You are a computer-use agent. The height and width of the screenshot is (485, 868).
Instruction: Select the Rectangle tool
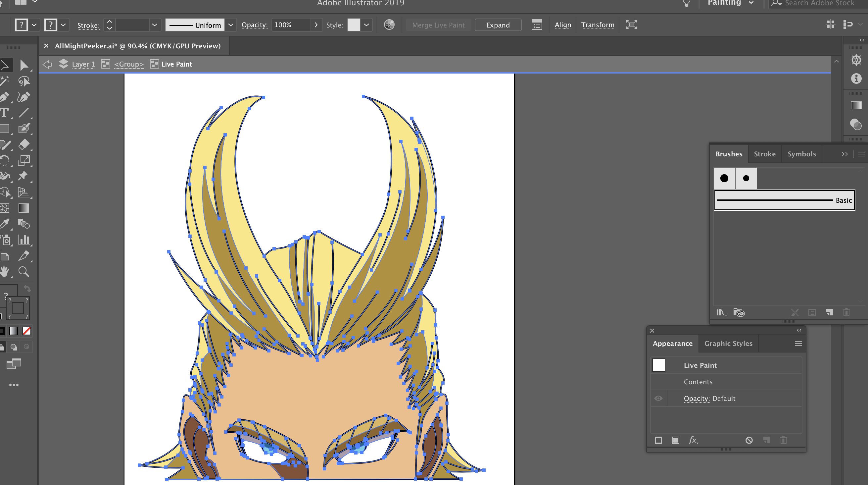click(x=5, y=129)
